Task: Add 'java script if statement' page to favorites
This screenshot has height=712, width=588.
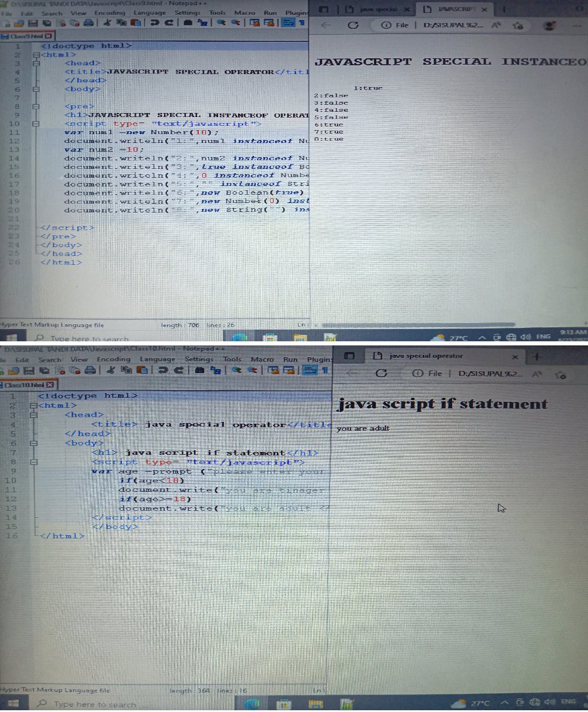Action: (560, 374)
